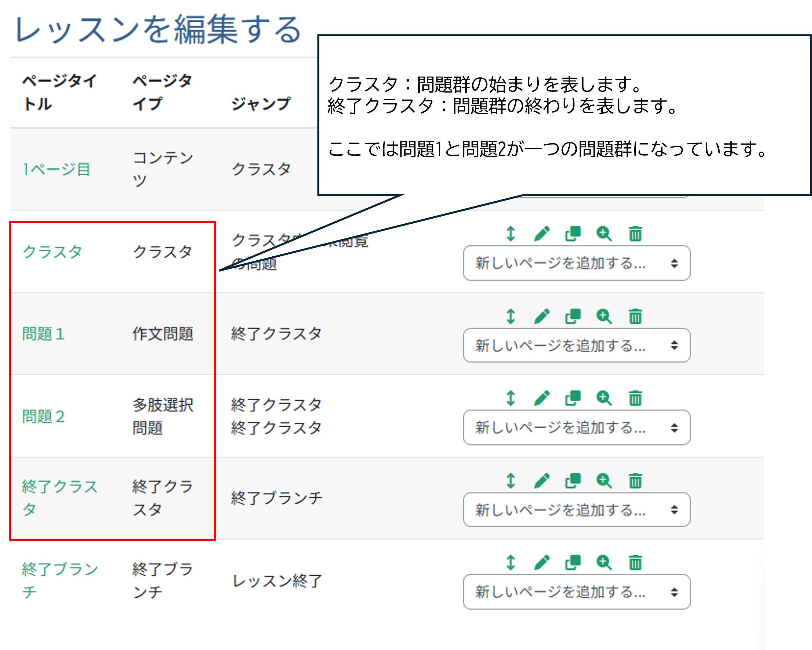This screenshot has height=650, width=812.
Task: Open add-new-page dropdown in 問題１ row
Action: pyautogui.click(x=576, y=345)
